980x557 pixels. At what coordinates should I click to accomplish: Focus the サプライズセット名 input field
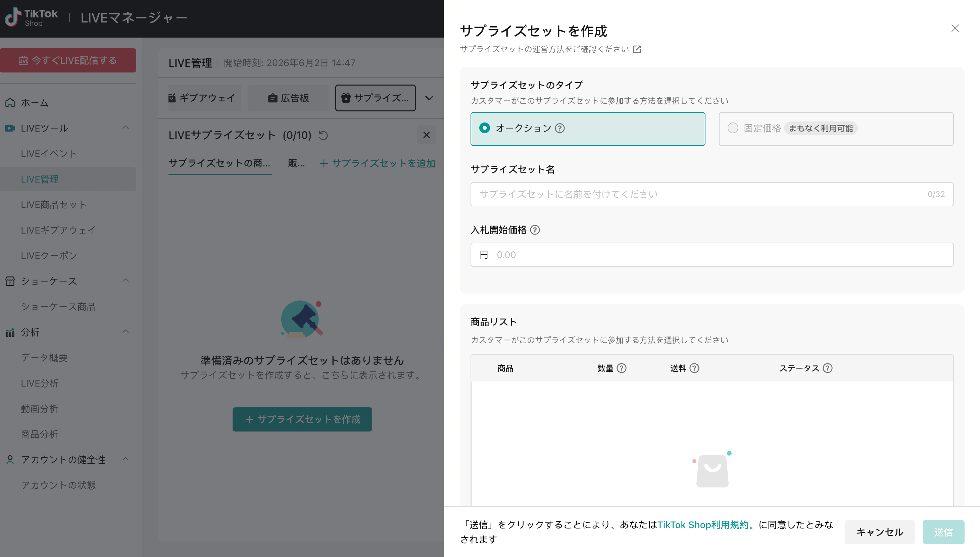click(712, 194)
